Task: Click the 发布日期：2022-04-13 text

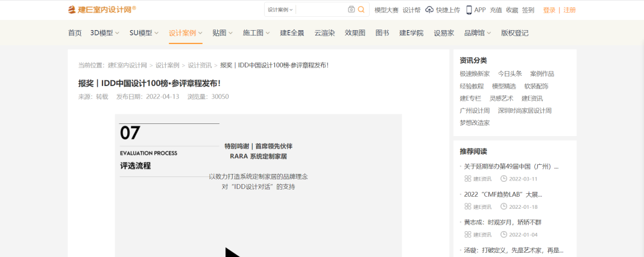Action: (148, 97)
